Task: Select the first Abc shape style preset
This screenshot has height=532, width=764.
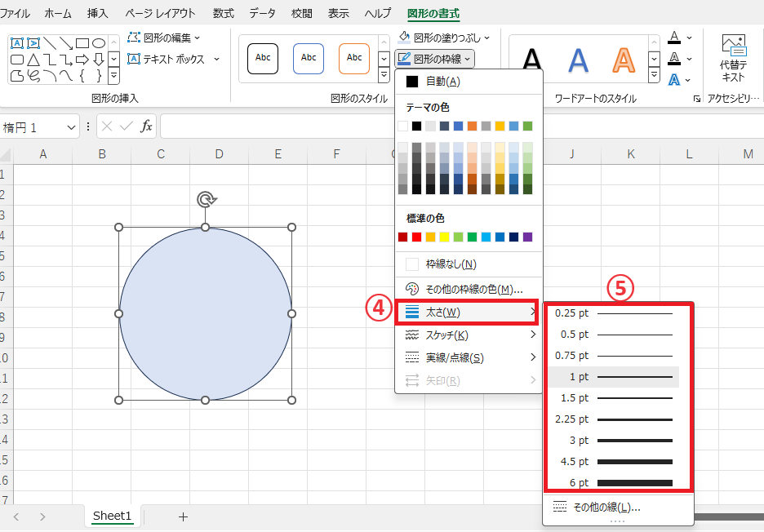Action: pyautogui.click(x=264, y=59)
